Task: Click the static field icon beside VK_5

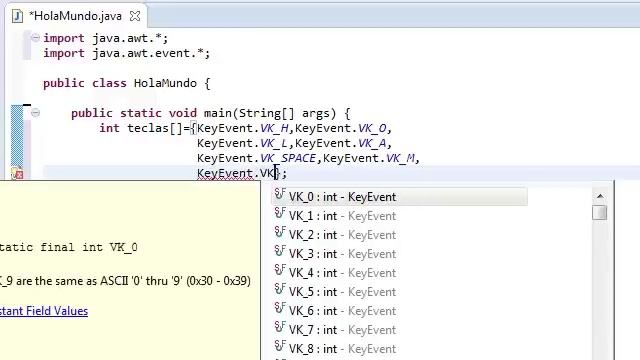Action: pyautogui.click(x=280, y=289)
